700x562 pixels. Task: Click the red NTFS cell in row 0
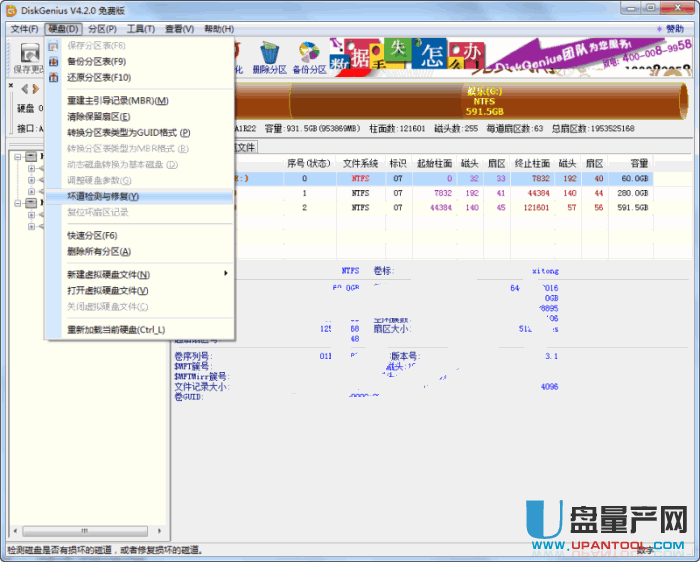(360, 179)
